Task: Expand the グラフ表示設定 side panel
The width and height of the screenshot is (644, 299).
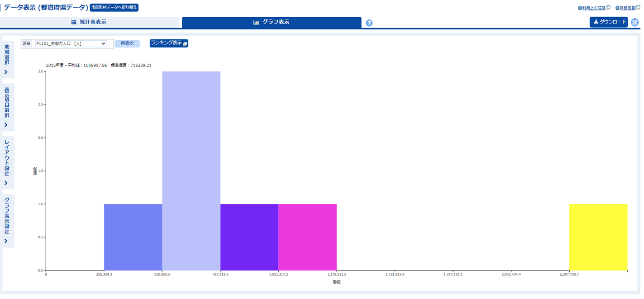Action: [7, 221]
